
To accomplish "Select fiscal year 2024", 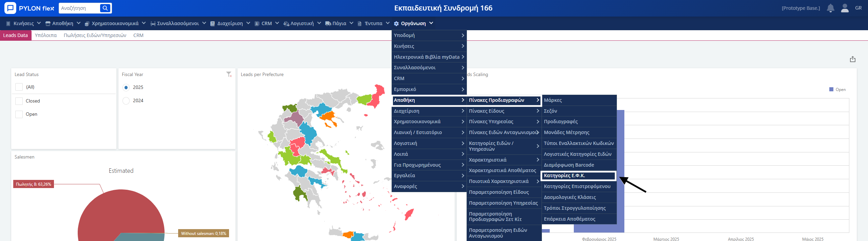I will tap(126, 100).
